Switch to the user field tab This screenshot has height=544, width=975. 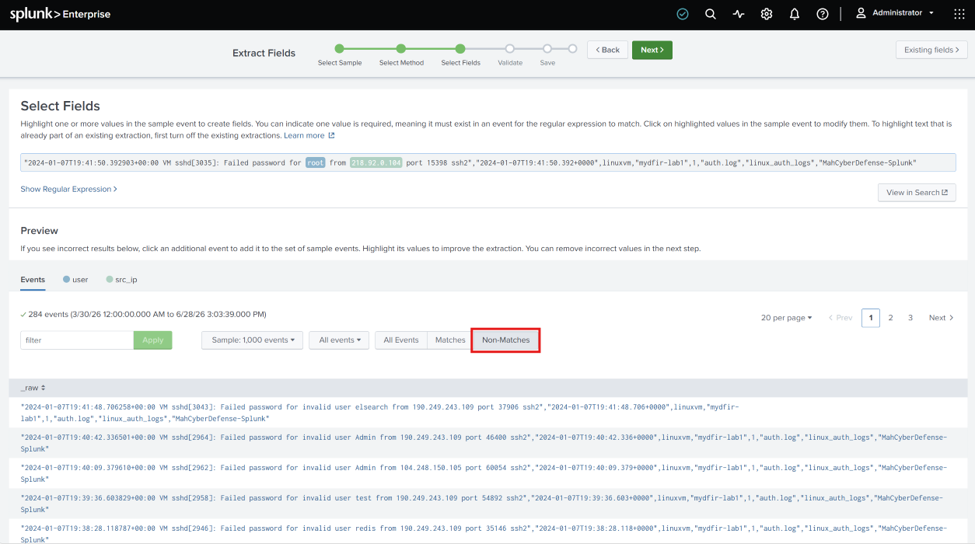(x=75, y=280)
